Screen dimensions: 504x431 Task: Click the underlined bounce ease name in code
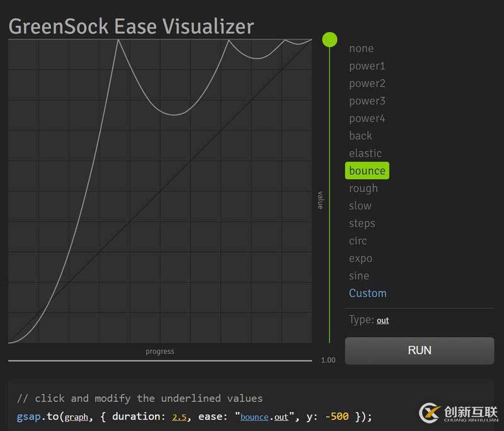(255, 417)
